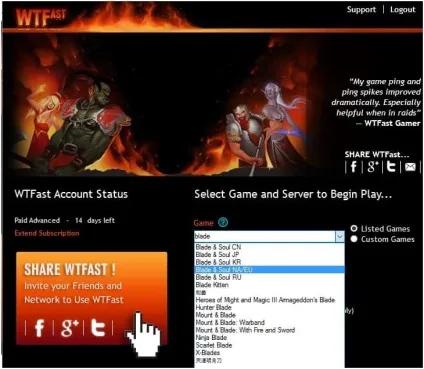This screenshot has height=369, width=424.
Task: Collapse the Game dropdown arrow
Action: tap(340, 236)
